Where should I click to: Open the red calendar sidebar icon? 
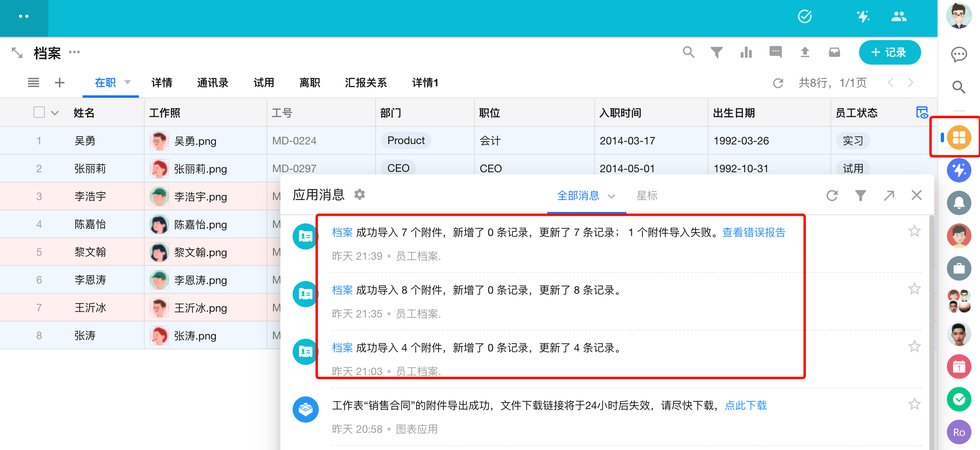click(x=959, y=367)
